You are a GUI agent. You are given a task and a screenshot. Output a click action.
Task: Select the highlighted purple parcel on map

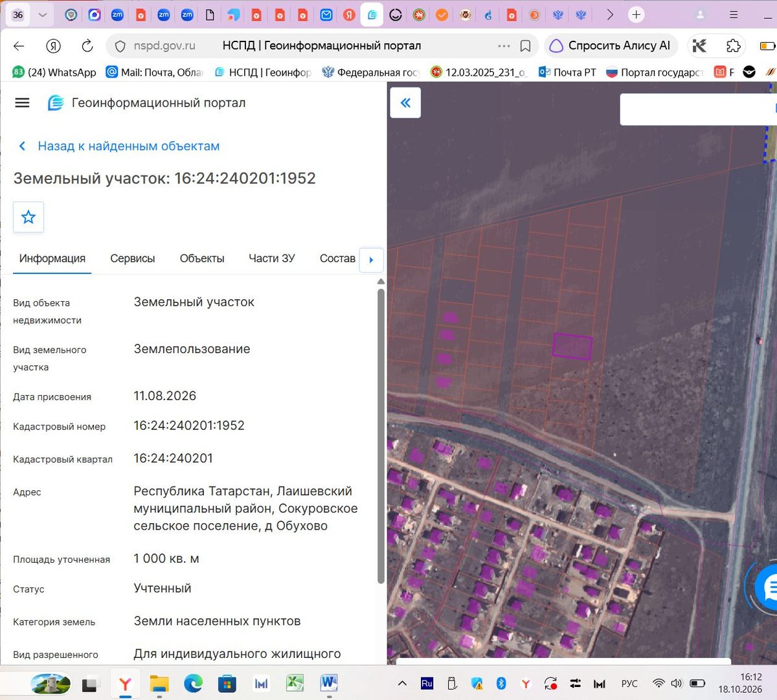point(572,346)
